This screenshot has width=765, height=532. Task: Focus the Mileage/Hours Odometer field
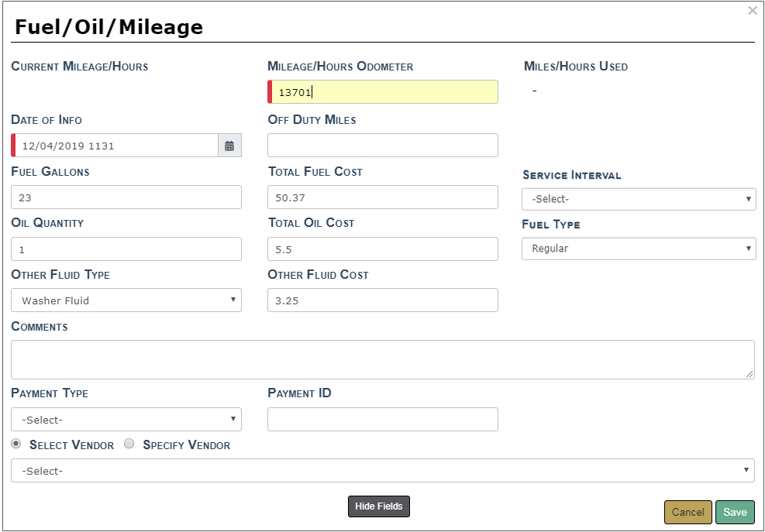point(384,92)
